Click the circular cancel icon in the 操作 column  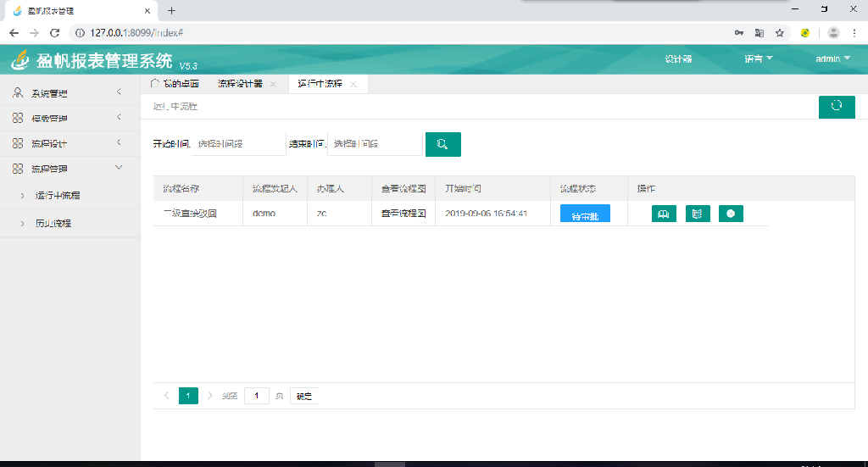[731, 214]
